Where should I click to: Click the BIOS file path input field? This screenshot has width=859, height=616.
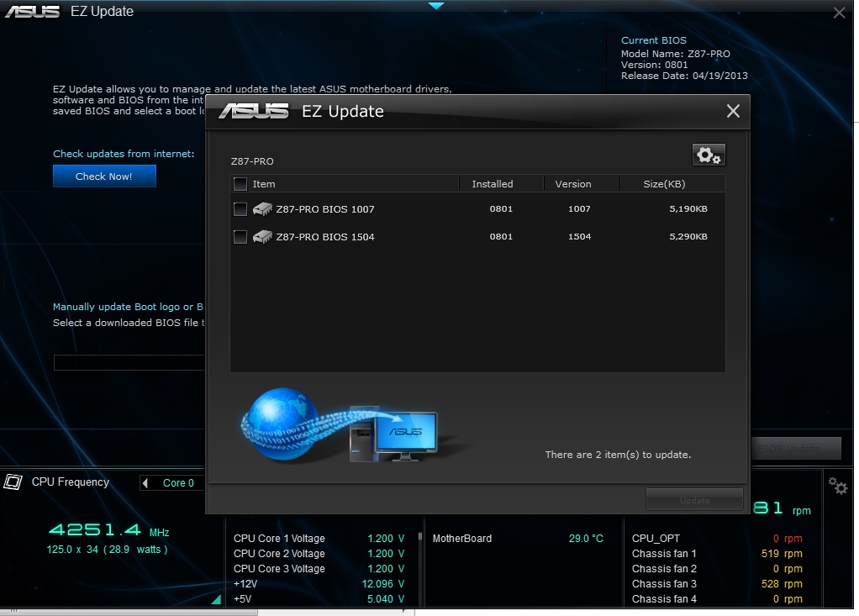(129, 362)
